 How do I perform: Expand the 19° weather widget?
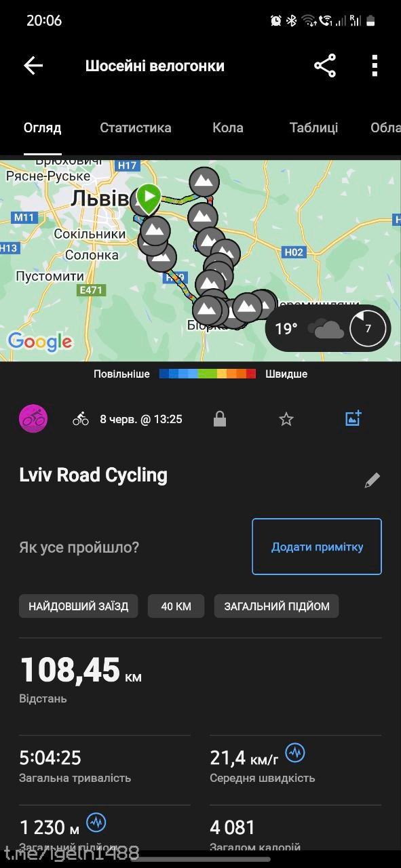(328, 329)
